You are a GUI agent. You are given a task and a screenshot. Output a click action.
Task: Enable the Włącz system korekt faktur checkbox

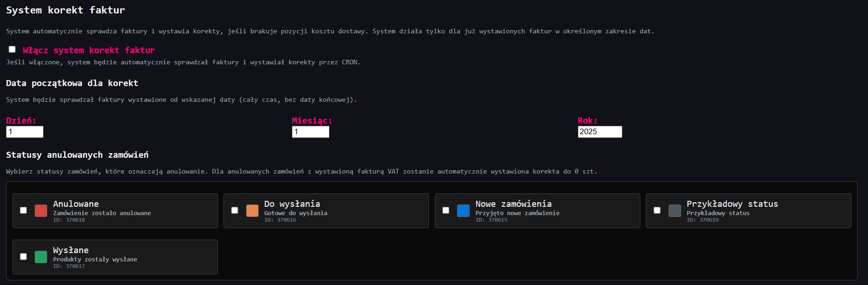[12, 50]
